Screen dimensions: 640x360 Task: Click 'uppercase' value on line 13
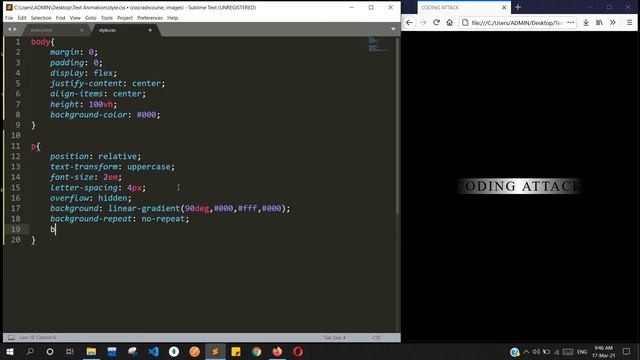pos(149,167)
